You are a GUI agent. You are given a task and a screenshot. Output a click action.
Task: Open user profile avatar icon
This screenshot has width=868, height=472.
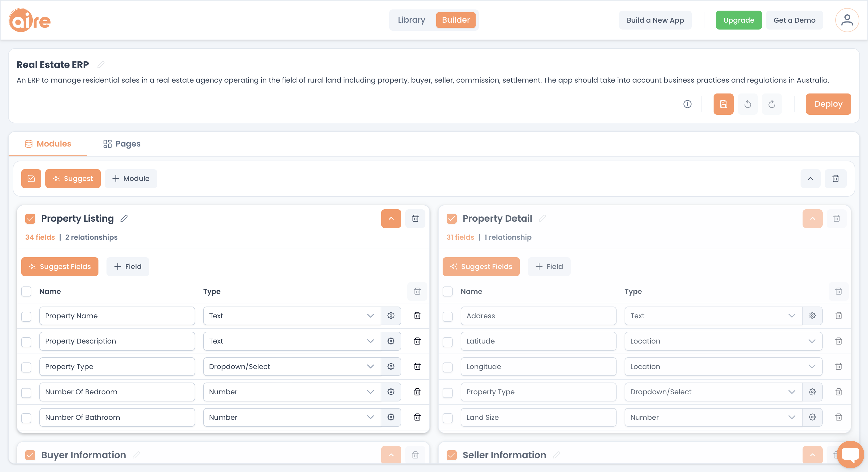847,20
